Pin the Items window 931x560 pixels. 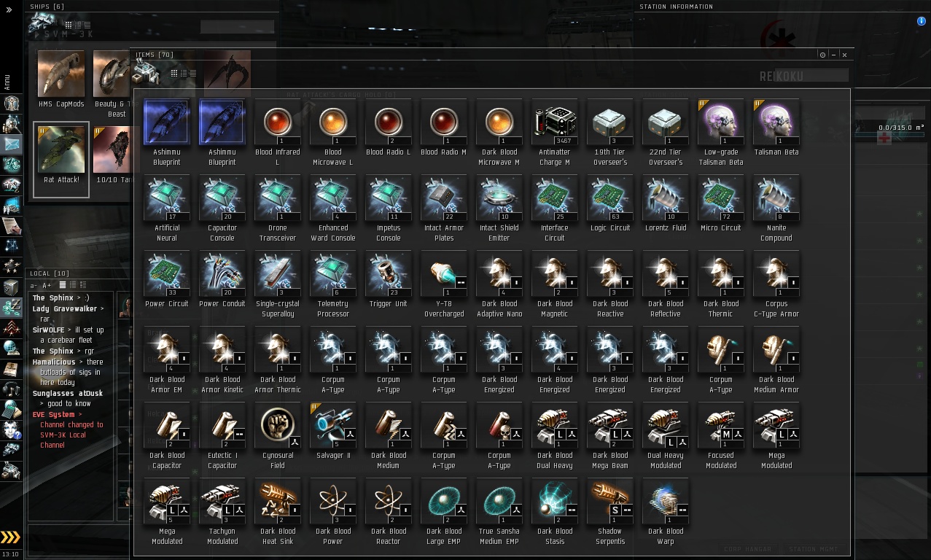click(822, 55)
